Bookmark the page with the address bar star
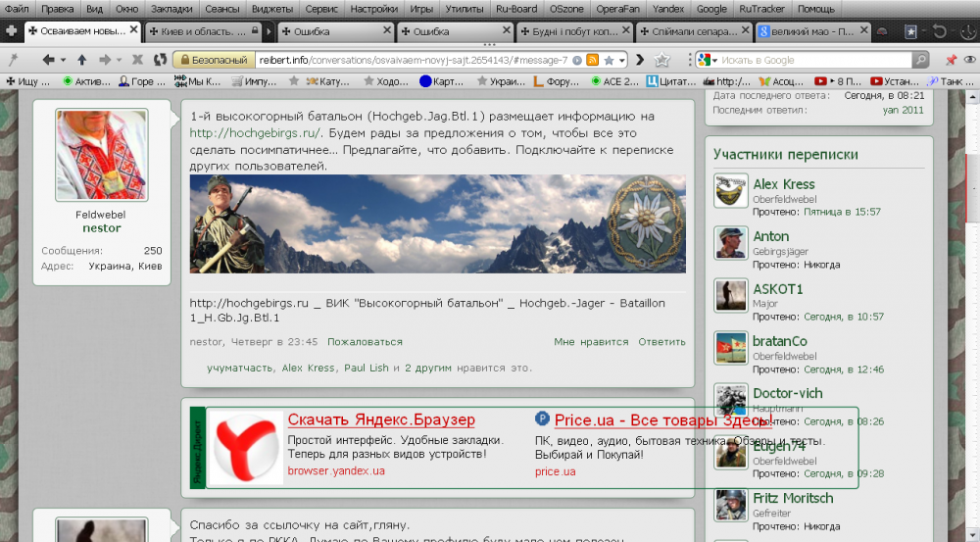Screen dimensions: 980x542 [x=609, y=60]
